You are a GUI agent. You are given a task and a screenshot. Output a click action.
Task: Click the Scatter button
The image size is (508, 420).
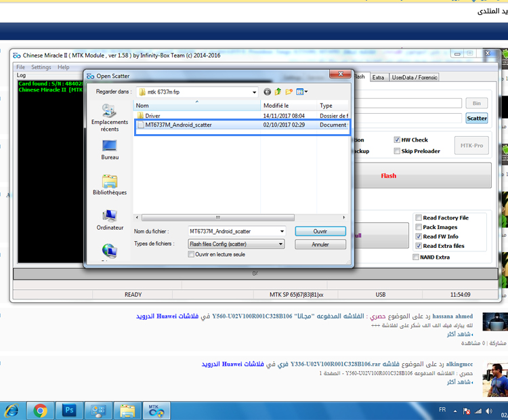pyautogui.click(x=477, y=119)
